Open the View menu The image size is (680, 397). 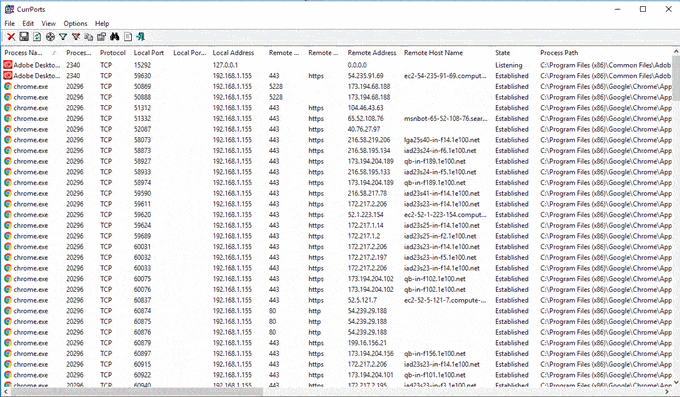point(49,23)
